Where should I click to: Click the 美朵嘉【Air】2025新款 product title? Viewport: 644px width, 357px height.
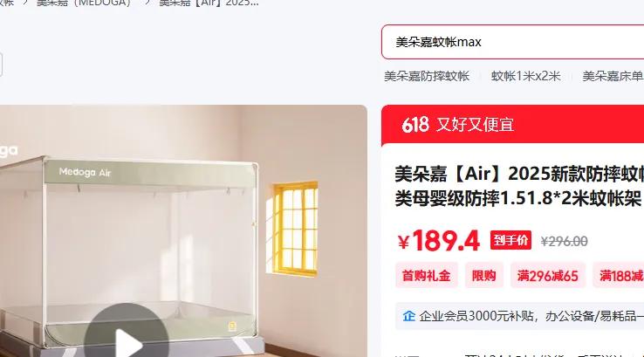click(x=519, y=187)
